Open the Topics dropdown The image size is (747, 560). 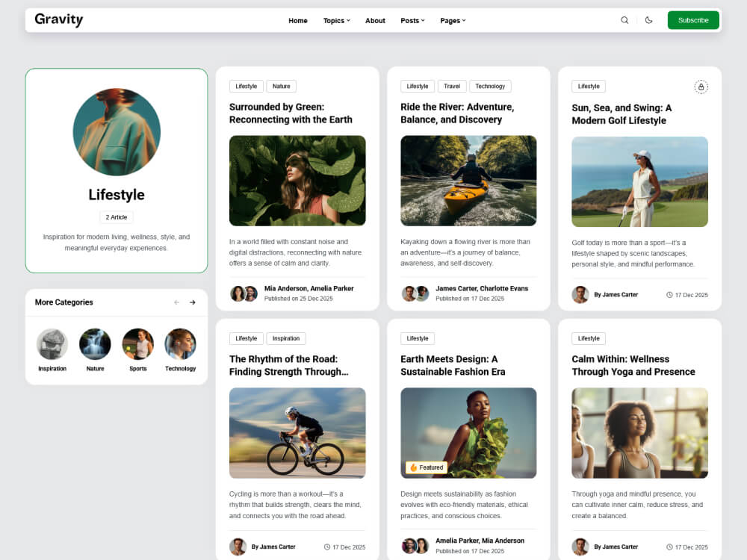(x=336, y=20)
